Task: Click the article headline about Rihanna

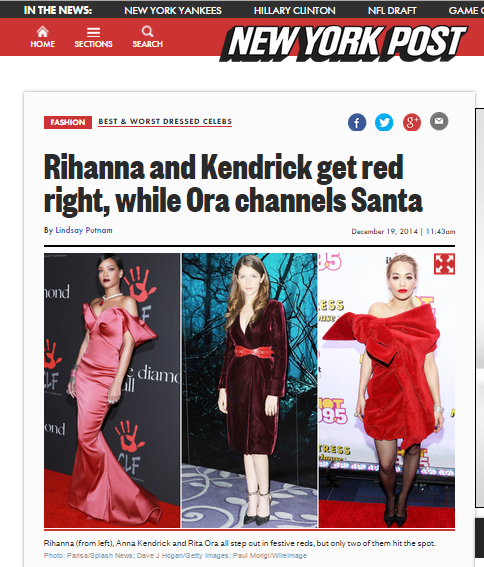Action: click(233, 183)
